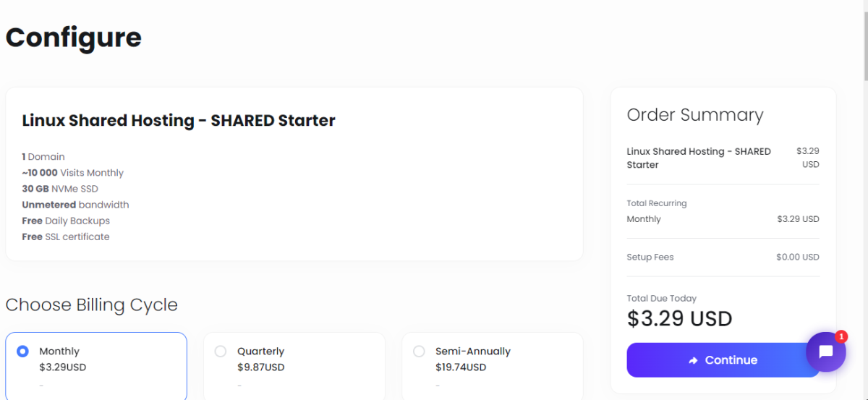Screen dimensions: 868x400
Task: Click the Unmetered bandwidth feature line
Action: [x=75, y=205]
